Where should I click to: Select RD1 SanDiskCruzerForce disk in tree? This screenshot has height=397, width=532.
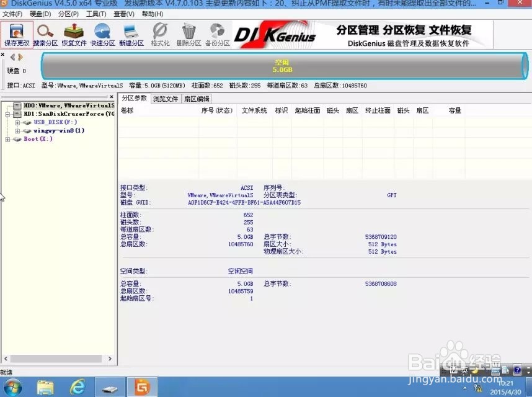[x=69, y=114]
